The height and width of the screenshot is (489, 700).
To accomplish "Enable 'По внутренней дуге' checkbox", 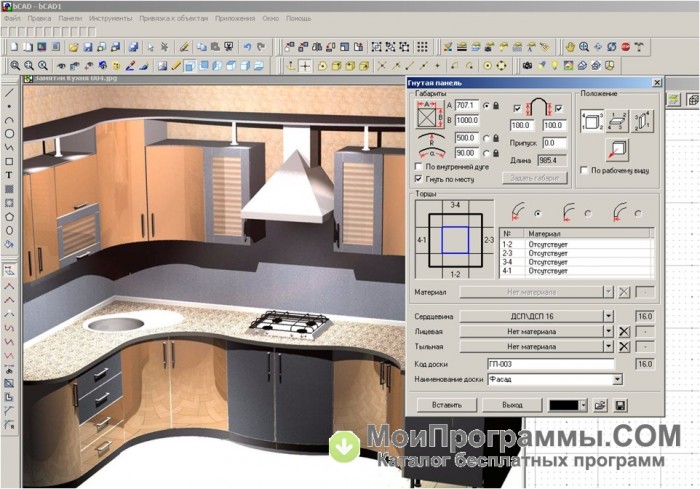I will pyautogui.click(x=418, y=167).
